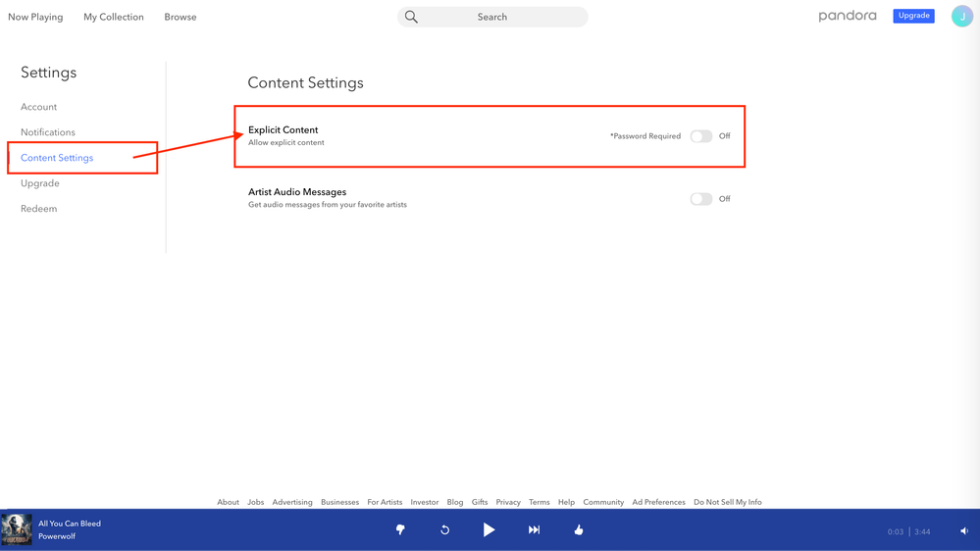Go to My Collection
The width and height of the screenshot is (980, 551).
click(x=114, y=17)
